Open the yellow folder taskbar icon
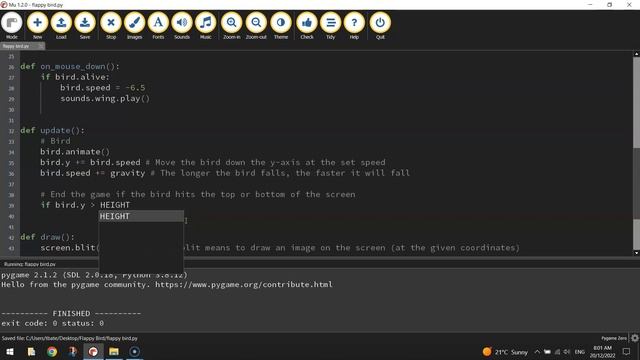 tap(114, 351)
